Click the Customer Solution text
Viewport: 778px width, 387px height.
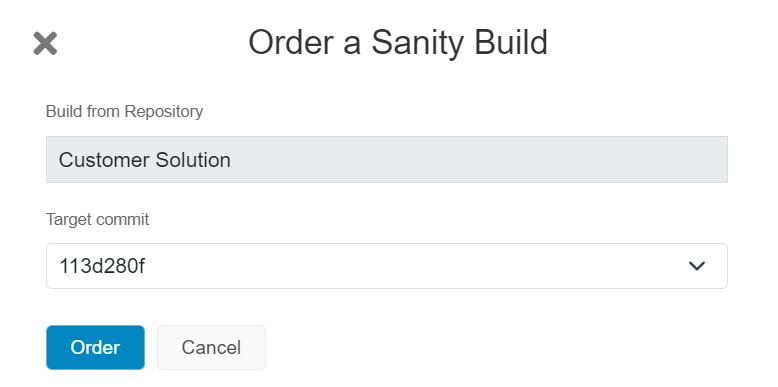click(144, 160)
